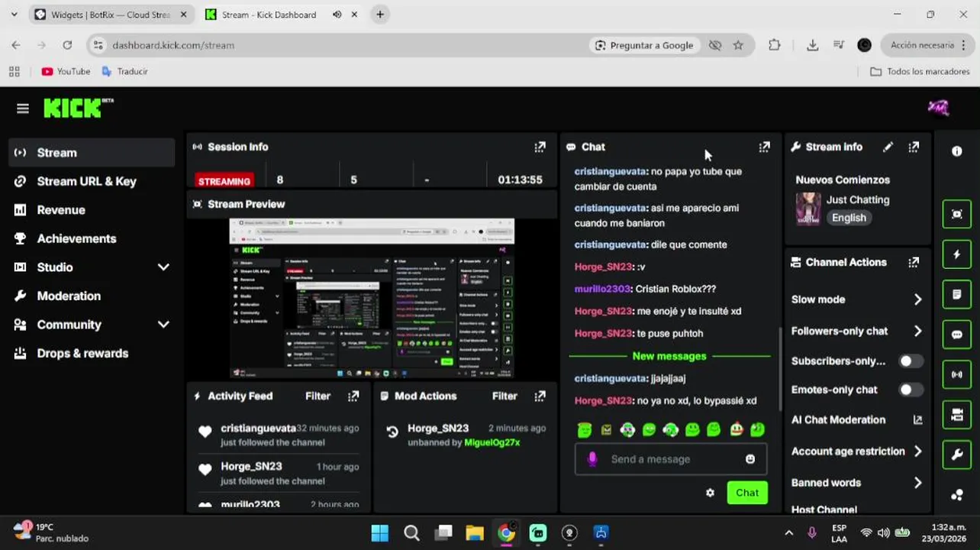Open MiguelOg27x moderator link

pos(492,442)
